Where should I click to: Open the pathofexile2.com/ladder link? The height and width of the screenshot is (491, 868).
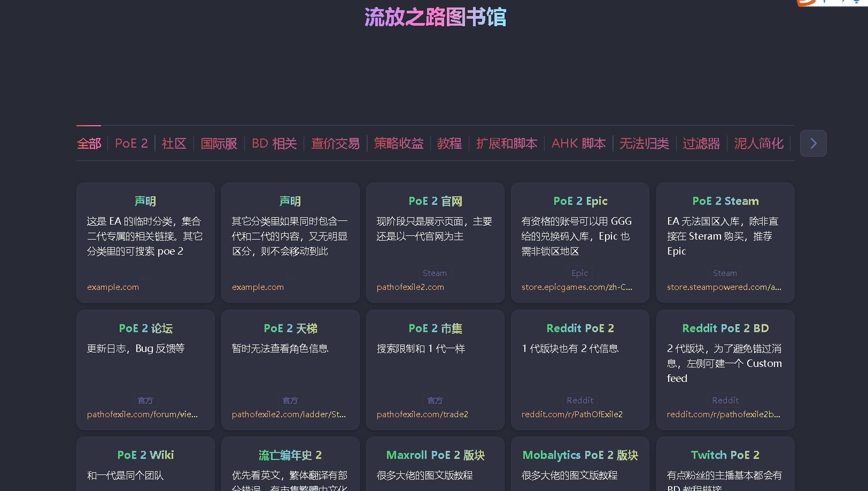click(289, 415)
